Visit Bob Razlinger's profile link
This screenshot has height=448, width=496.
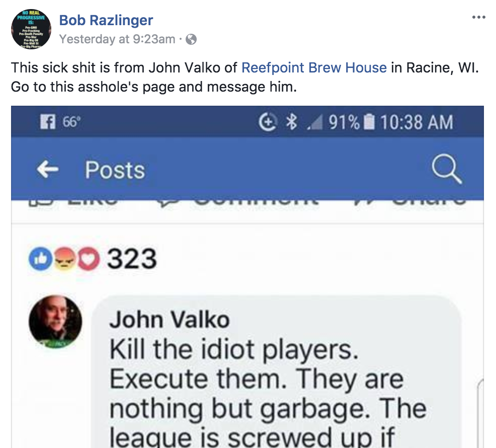[106, 20]
